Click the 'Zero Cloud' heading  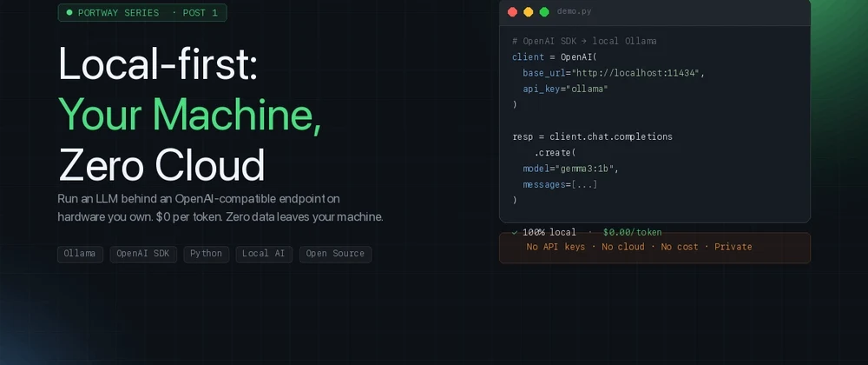(161, 165)
